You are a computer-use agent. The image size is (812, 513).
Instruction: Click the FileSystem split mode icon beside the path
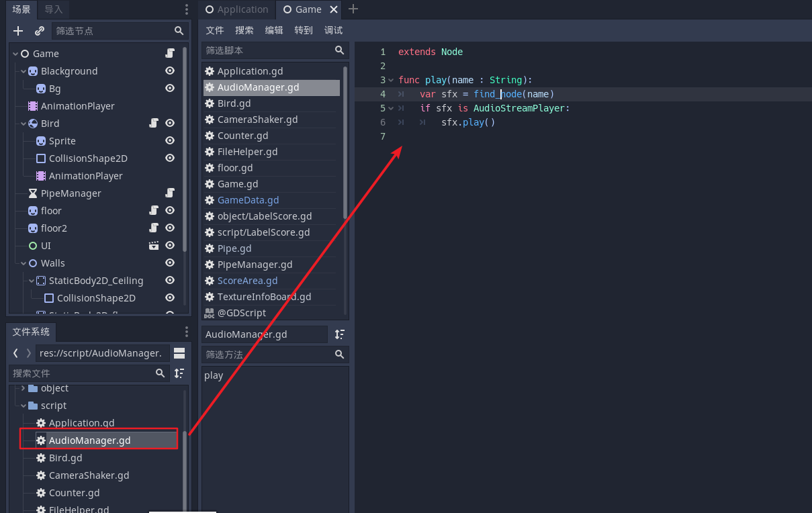click(179, 353)
